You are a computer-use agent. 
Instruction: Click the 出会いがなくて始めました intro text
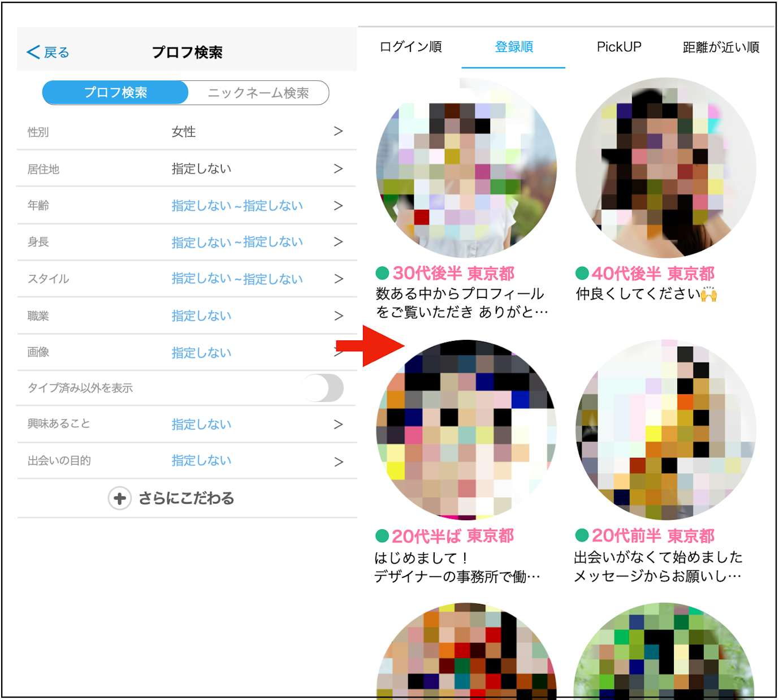(x=658, y=558)
